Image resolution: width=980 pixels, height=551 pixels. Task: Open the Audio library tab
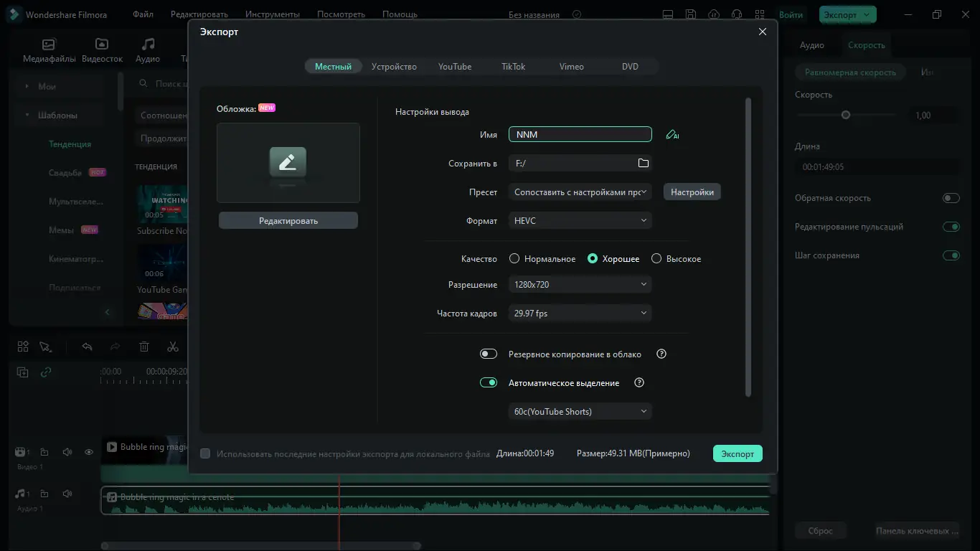pyautogui.click(x=148, y=50)
